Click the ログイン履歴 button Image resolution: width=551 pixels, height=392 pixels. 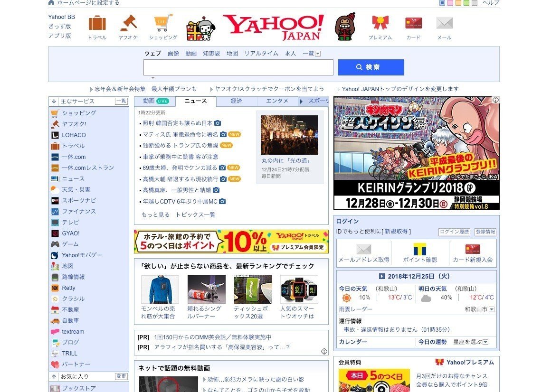point(455,232)
